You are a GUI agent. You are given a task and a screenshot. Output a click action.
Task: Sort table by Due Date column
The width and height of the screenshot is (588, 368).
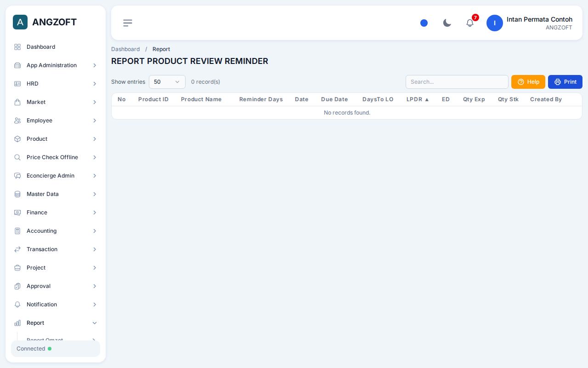click(x=334, y=99)
